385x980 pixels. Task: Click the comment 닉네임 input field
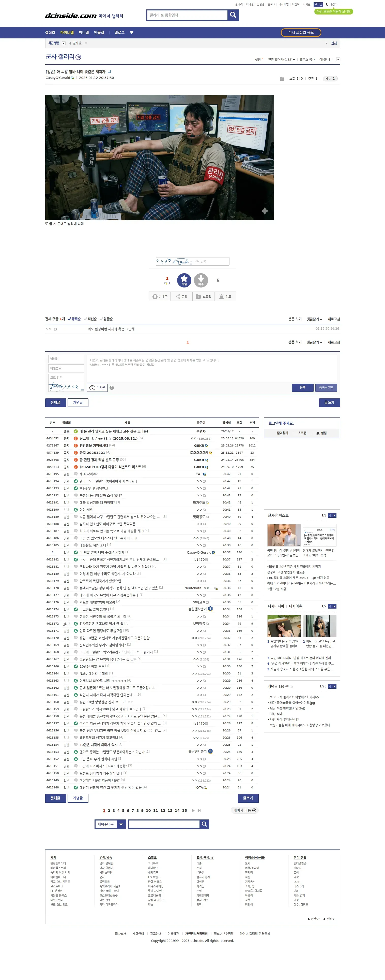click(x=67, y=359)
